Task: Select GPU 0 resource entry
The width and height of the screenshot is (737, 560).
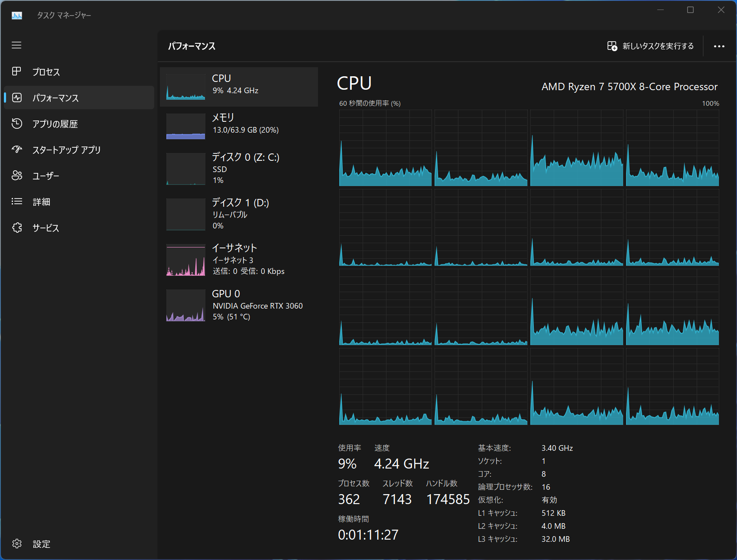Action: pos(239,305)
